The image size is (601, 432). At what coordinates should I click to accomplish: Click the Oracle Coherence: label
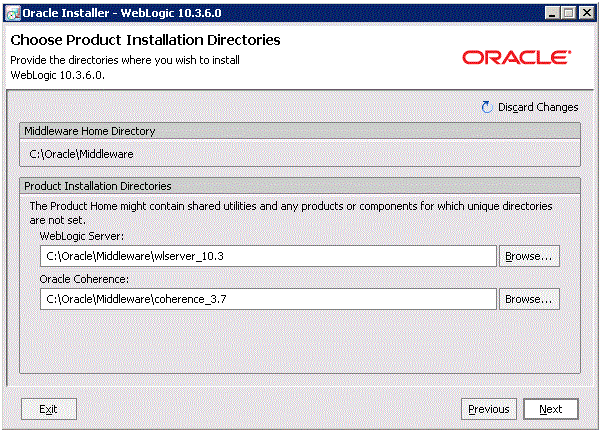(x=84, y=279)
